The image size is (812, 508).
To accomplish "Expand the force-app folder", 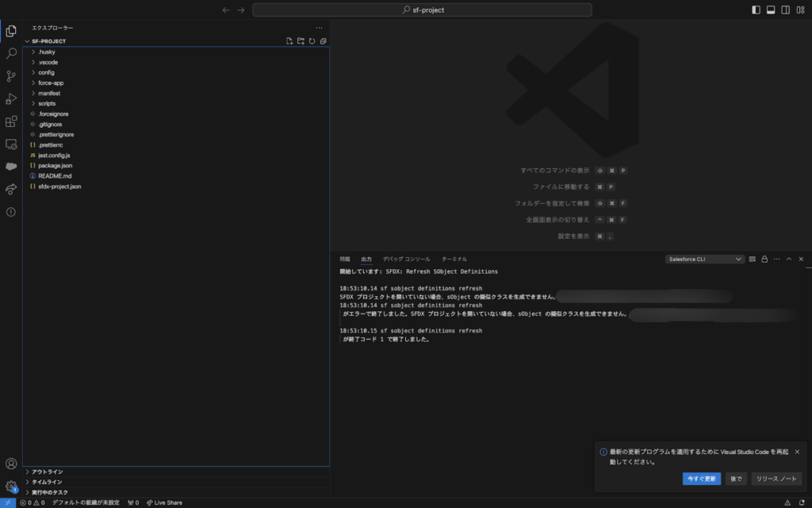I will 51,83.
